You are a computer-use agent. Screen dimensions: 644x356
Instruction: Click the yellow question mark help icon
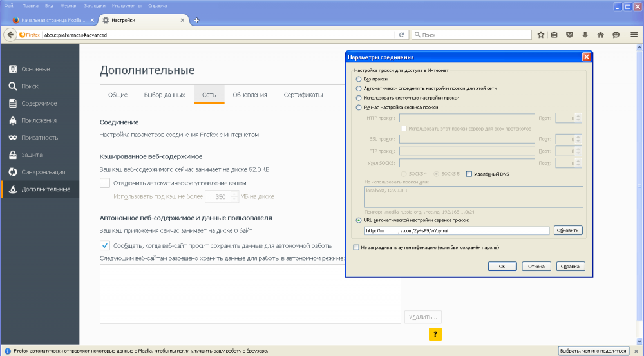click(x=435, y=334)
